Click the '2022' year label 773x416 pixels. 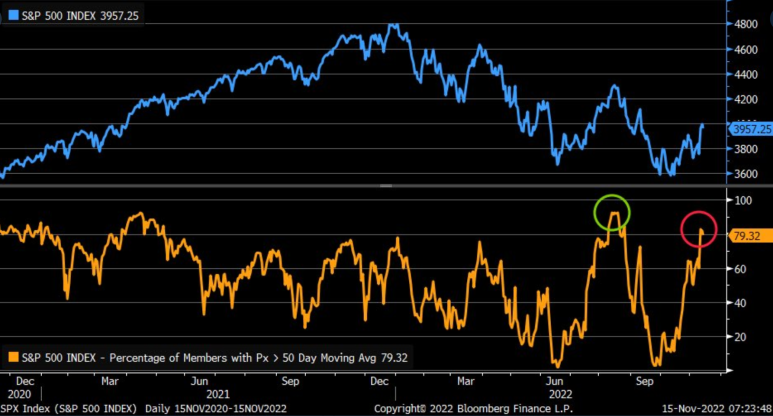click(561, 394)
